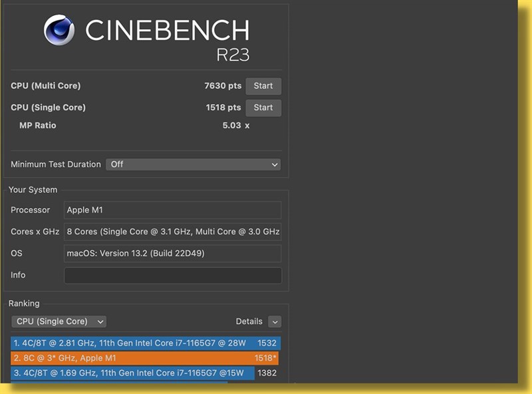Viewport: 532px width, 394px height.
Task: Open the Minimum Test Duration dropdown
Action: pos(193,164)
